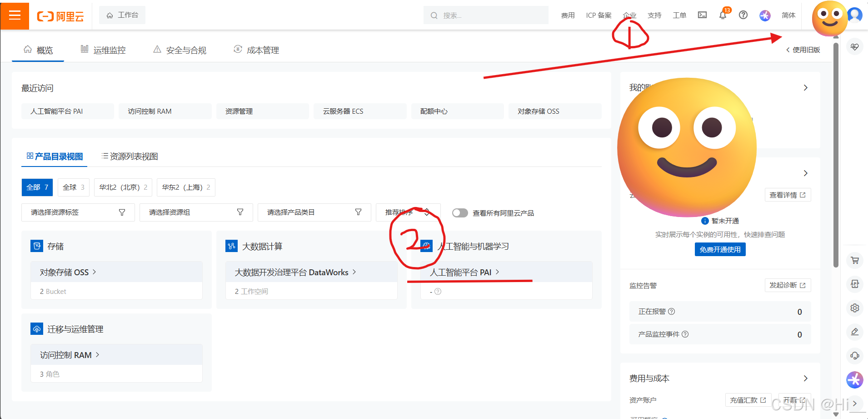This screenshot has height=419, width=868.
Task: Open the health heartbeat sidebar icon
Action: point(855,47)
